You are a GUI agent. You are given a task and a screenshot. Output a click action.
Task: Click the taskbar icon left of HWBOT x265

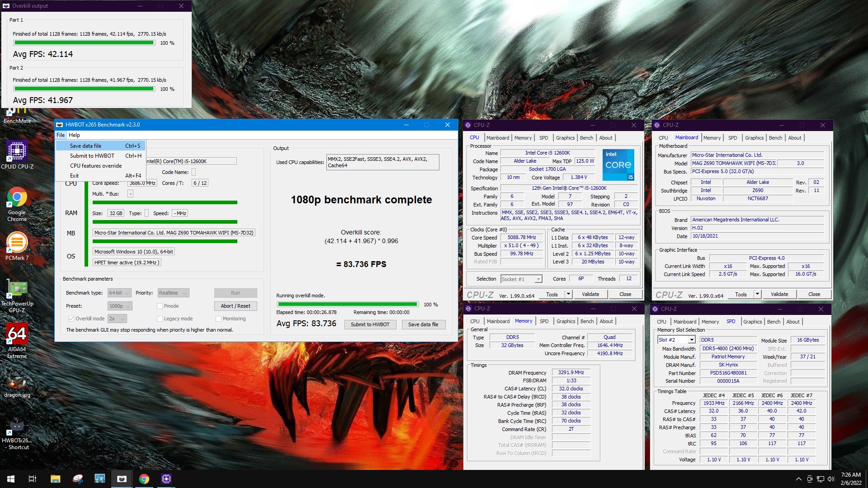tap(99, 479)
